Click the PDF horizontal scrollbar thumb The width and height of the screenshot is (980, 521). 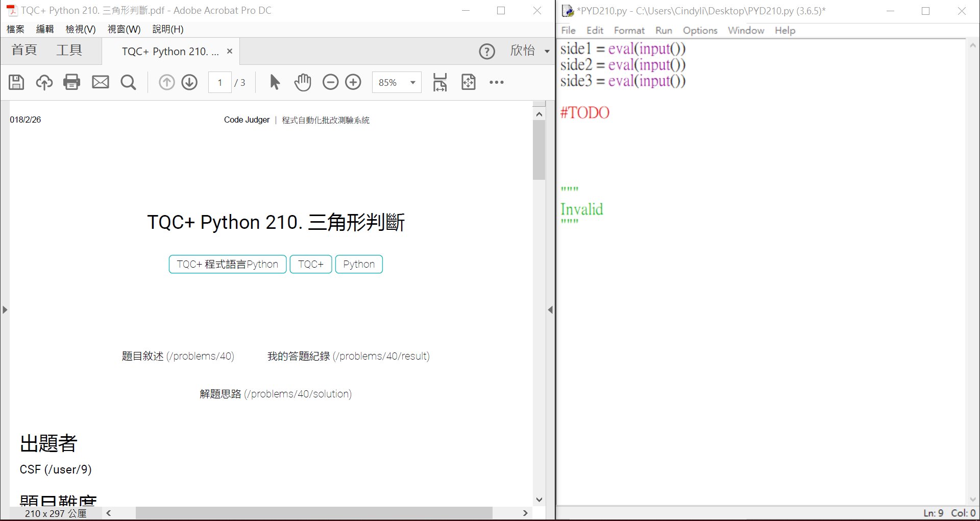pyautogui.click(x=314, y=513)
